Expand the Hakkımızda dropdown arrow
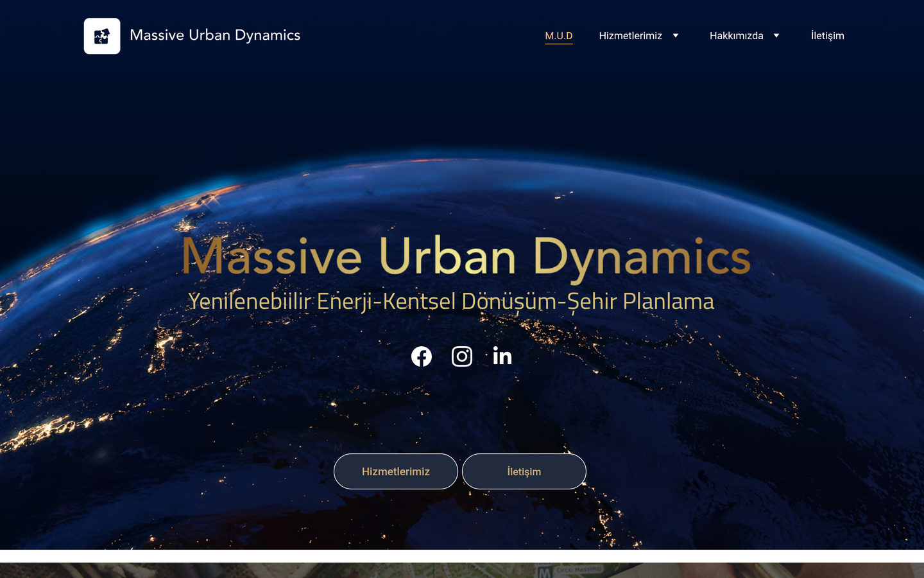Screen dimensions: 924x578 pos(776,36)
